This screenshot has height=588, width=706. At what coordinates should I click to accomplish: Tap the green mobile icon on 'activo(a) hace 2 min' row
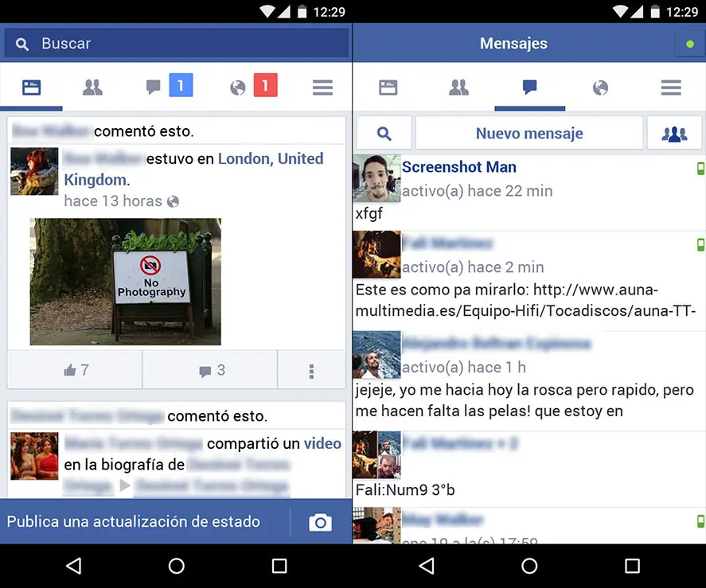point(701,245)
